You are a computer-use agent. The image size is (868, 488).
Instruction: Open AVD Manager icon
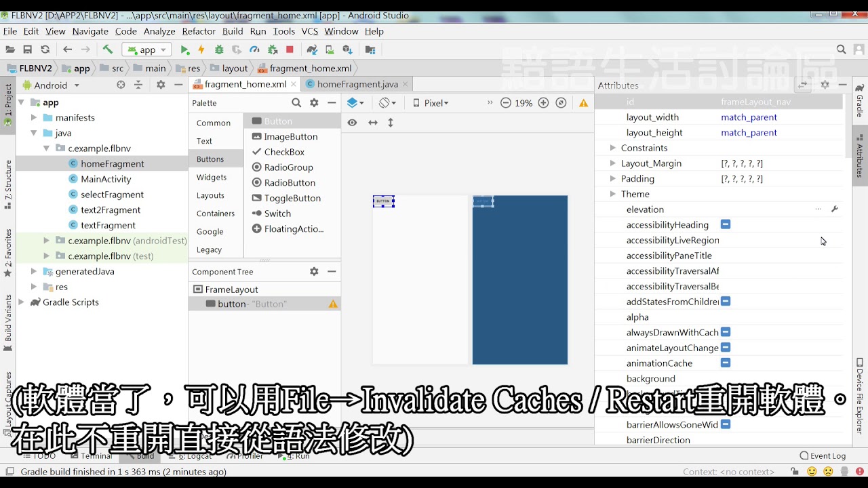330,49
